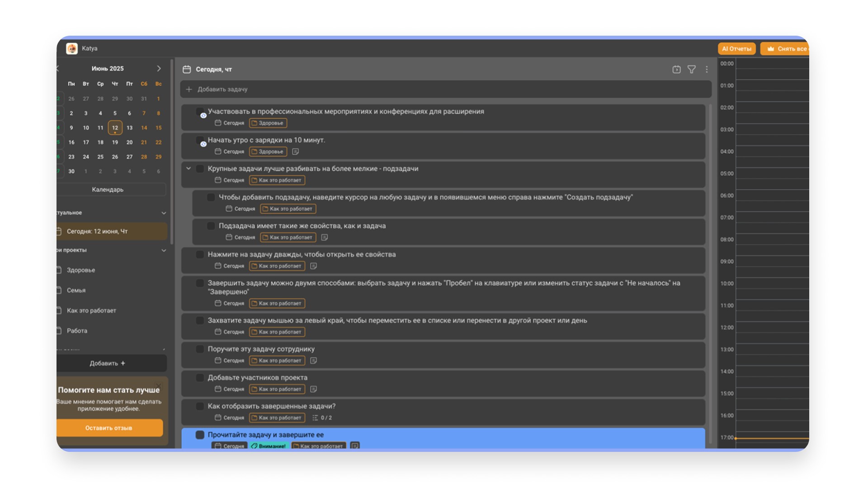Collapse the "Актуальное" sidebar section
Viewport: 868px width, 488px height.
[164, 213]
